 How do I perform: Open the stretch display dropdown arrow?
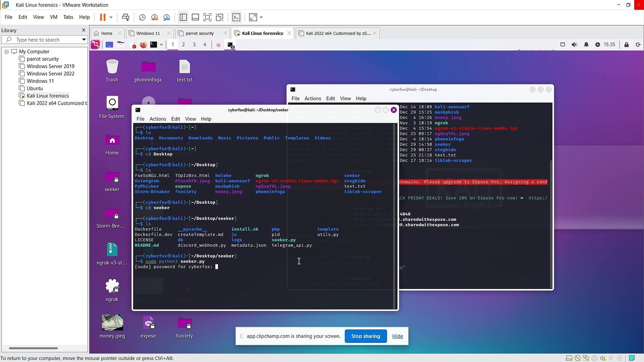[261, 17]
